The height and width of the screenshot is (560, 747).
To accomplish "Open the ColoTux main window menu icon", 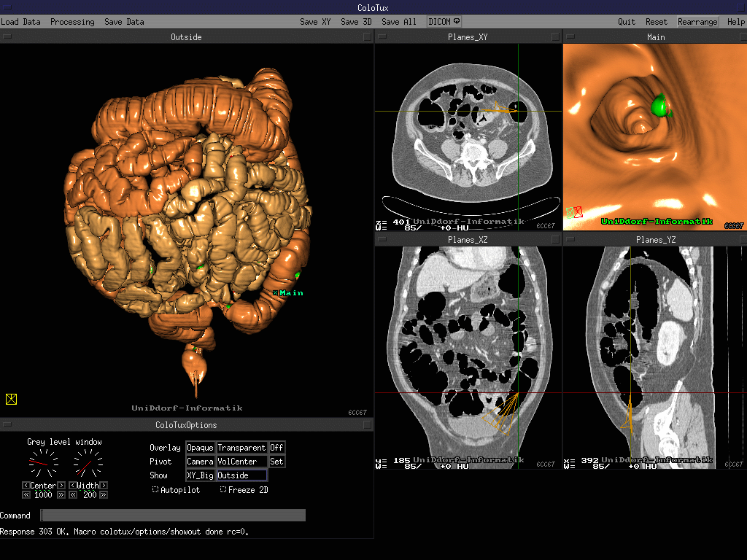I will coord(7,7).
